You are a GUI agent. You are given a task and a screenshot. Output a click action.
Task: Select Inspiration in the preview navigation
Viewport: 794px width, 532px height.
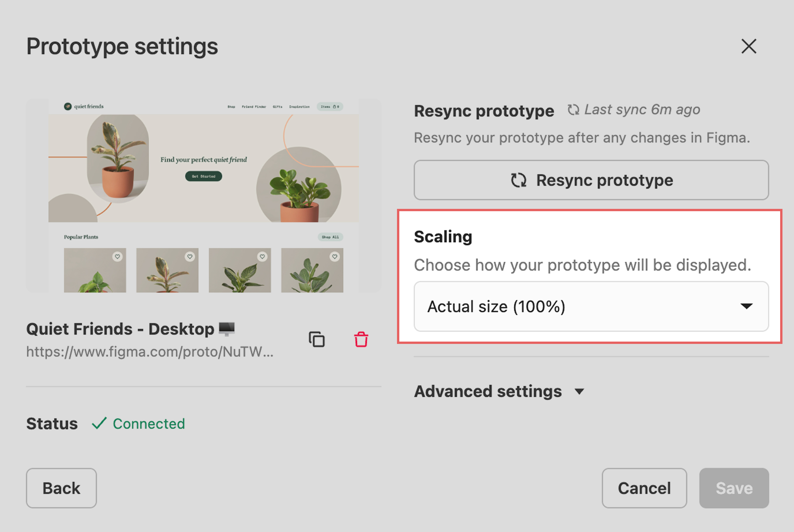click(299, 107)
